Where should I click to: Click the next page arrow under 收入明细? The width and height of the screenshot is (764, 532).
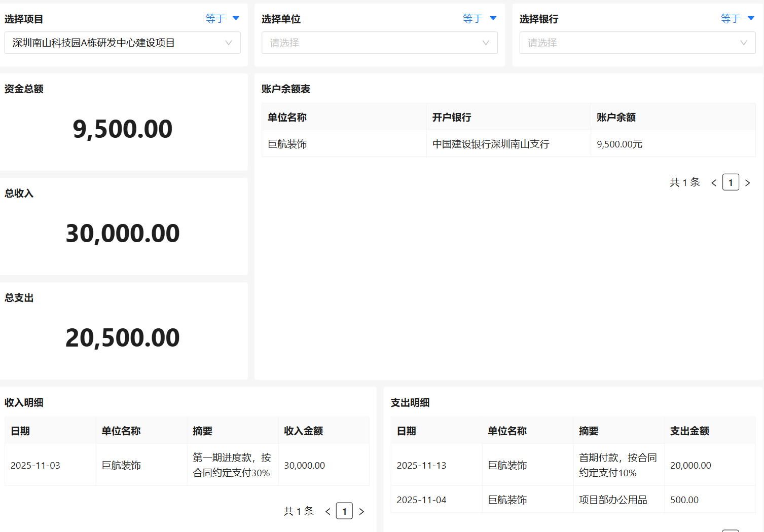pos(361,511)
